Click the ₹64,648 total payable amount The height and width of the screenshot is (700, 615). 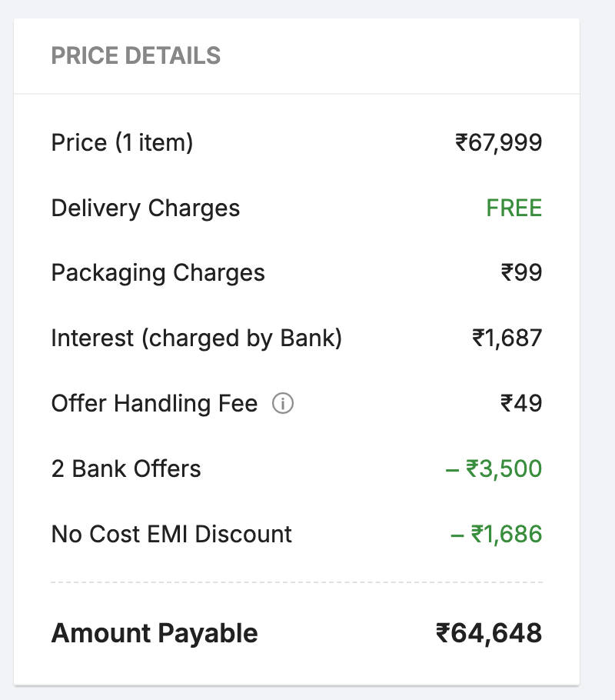[x=488, y=634]
